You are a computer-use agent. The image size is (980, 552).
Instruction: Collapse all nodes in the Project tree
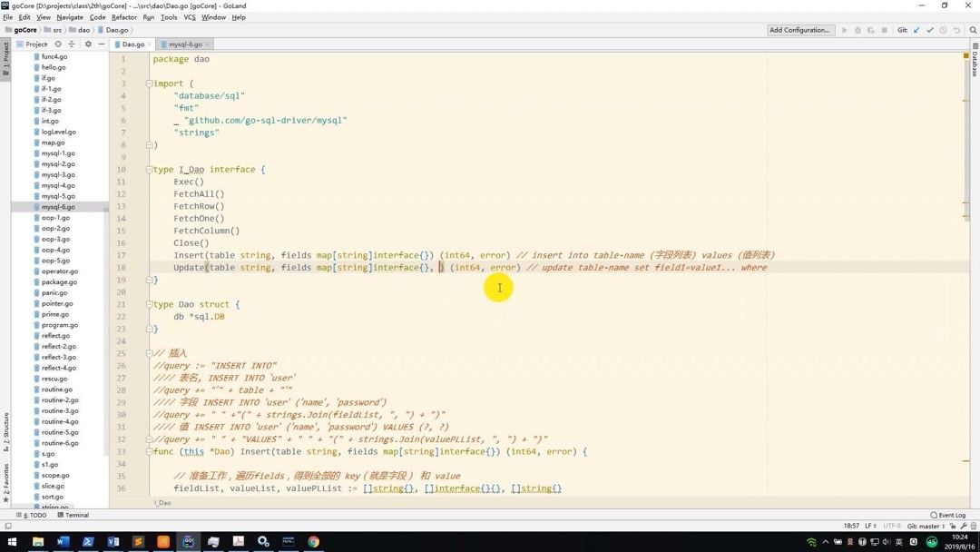[x=72, y=44]
